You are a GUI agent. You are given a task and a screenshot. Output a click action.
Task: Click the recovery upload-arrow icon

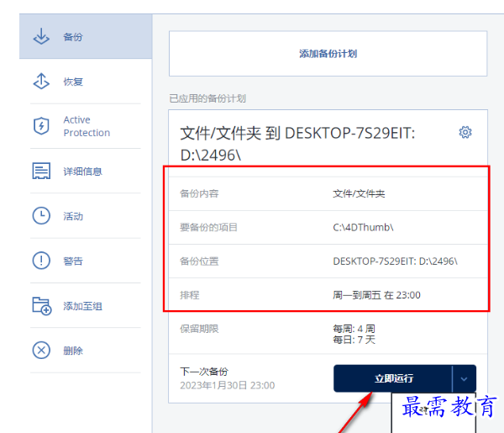tap(41, 81)
